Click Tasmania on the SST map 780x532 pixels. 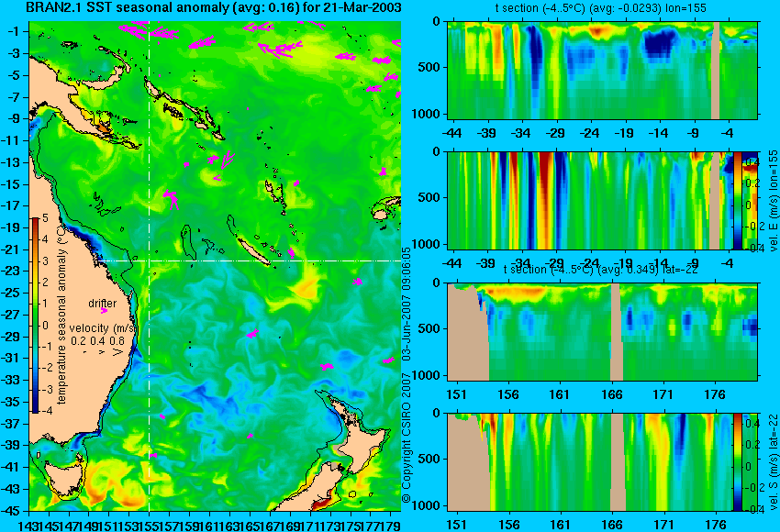click(x=63, y=479)
